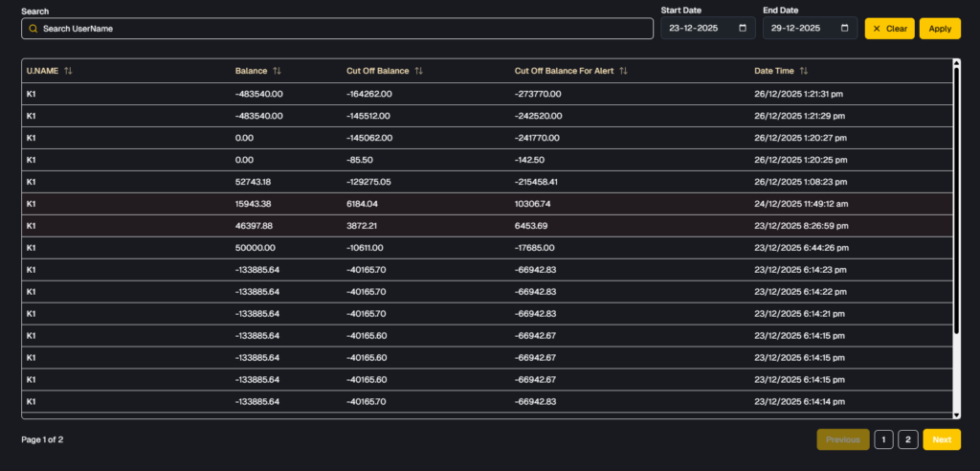Screen dimensions: 980x471
Task: Click the magnifier icon in search box
Action: pyautogui.click(x=33, y=29)
